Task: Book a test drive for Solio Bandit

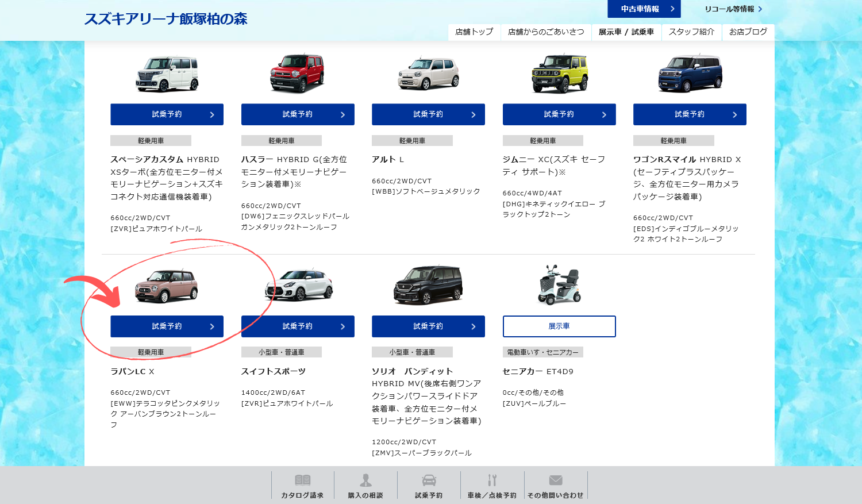Action: tap(428, 326)
